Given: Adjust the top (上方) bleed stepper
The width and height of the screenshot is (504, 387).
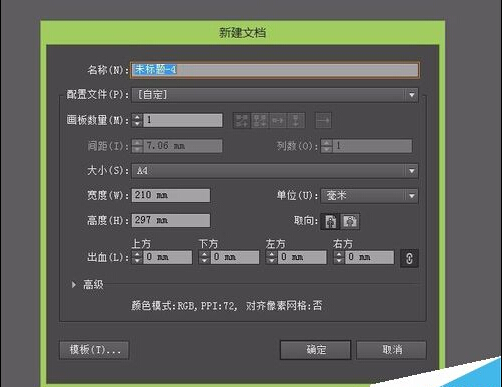Looking at the screenshot, I should point(137,257).
